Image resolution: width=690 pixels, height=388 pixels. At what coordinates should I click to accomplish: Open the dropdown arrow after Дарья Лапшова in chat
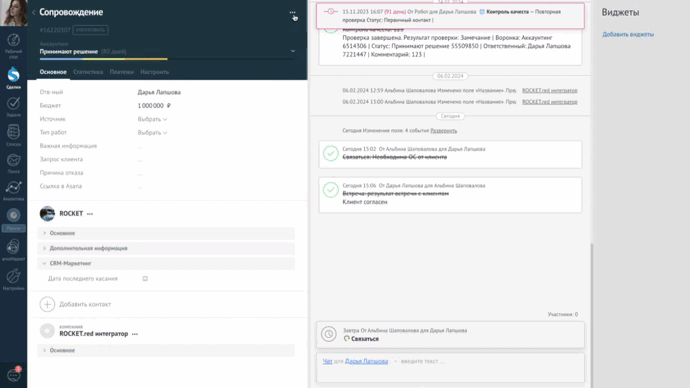click(395, 361)
